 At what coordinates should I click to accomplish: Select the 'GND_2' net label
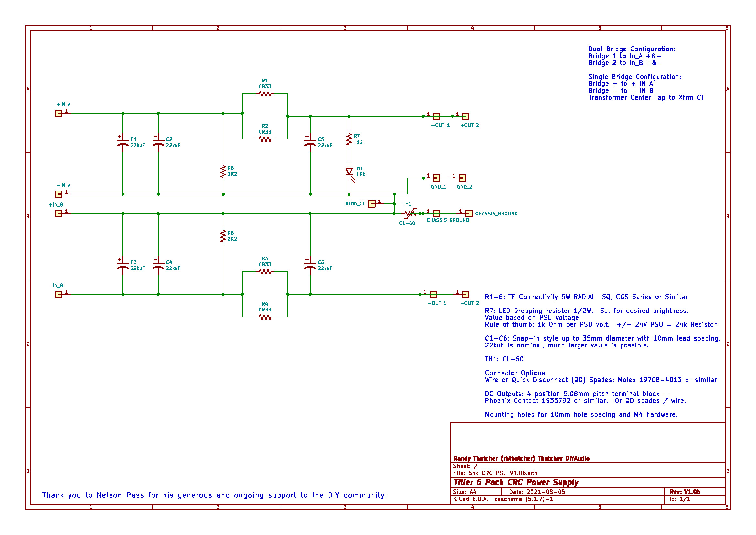click(464, 187)
